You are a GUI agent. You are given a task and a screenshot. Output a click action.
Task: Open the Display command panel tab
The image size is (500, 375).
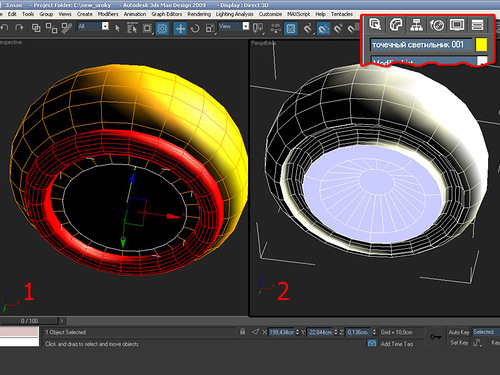tap(457, 25)
